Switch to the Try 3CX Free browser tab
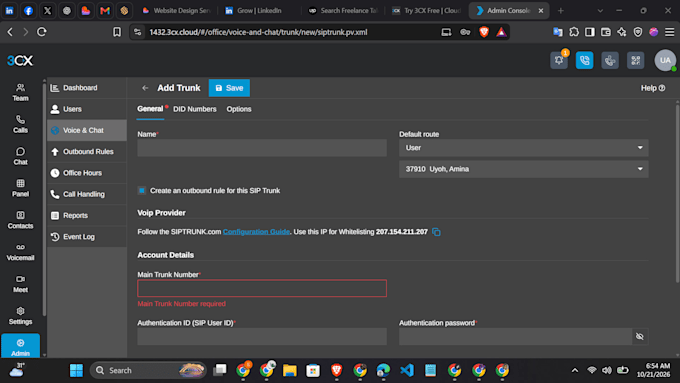The width and height of the screenshot is (680, 383). [x=427, y=10]
